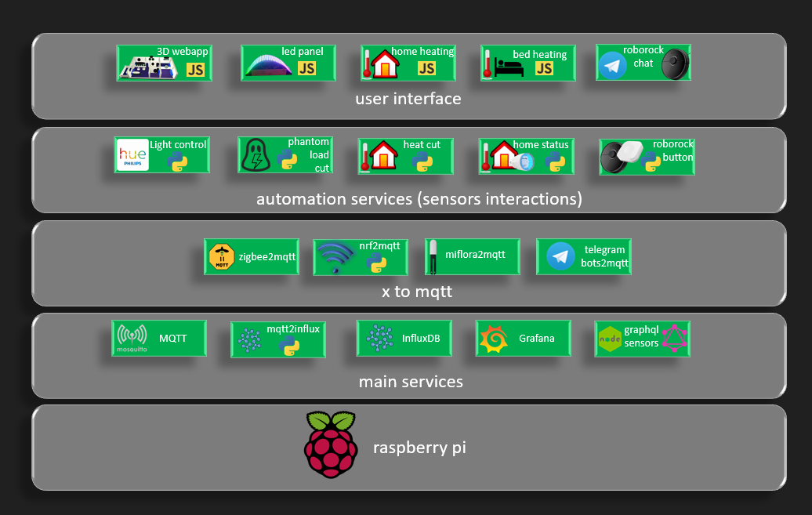Select the phantom load ghost icon
The image size is (812, 515).
pyautogui.click(x=256, y=154)
